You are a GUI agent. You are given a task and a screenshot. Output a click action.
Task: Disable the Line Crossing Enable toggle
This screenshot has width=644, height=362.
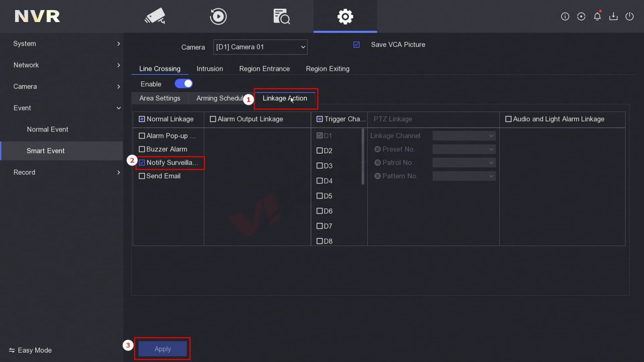pos(183,83)
